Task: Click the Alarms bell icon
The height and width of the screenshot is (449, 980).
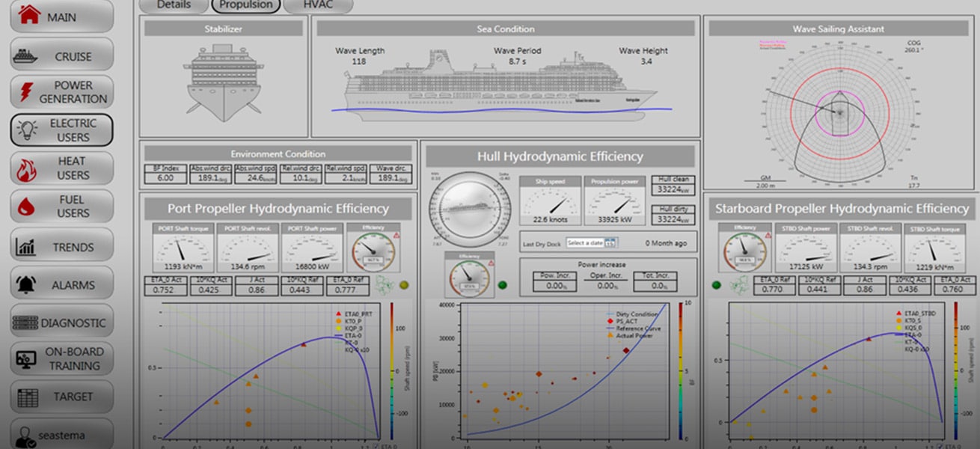Action: [x=27, y=284]
